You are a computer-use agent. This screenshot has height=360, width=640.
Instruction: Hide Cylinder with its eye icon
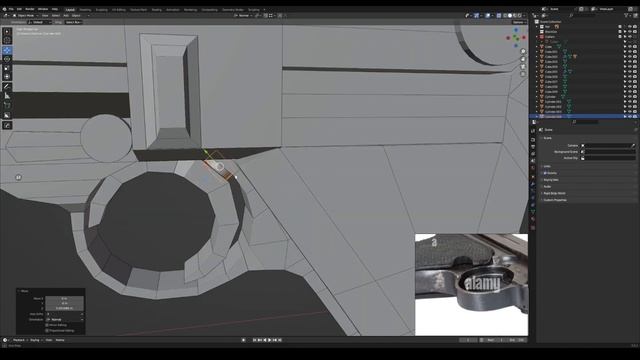click(x=629, y=97)
